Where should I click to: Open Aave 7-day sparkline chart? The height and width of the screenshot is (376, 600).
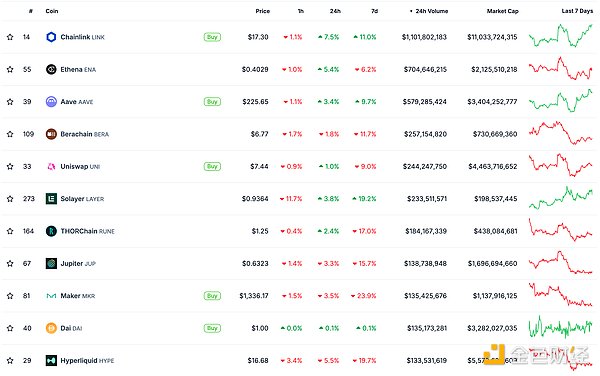click(561, 101)
